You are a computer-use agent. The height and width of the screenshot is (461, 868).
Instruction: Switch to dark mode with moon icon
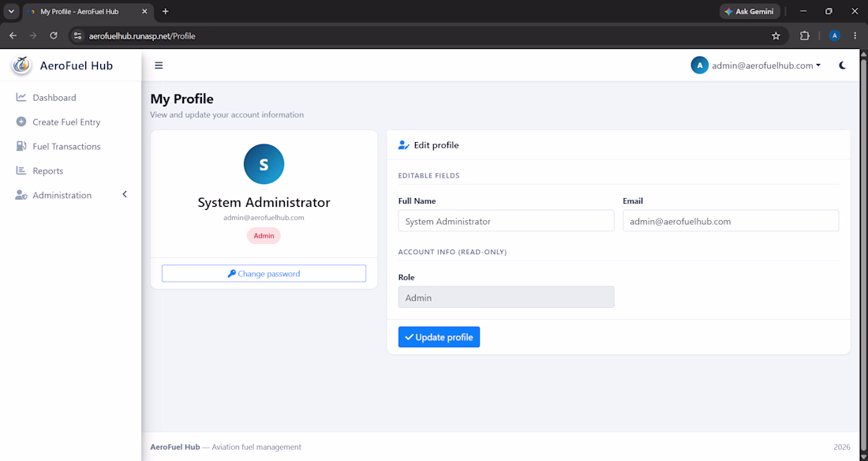pos(842,66)
